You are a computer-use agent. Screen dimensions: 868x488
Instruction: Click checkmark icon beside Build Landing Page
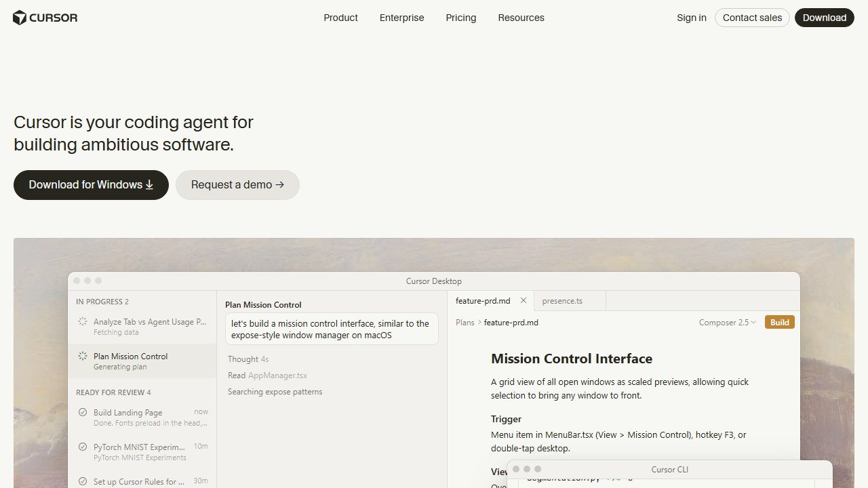point(83,412)
